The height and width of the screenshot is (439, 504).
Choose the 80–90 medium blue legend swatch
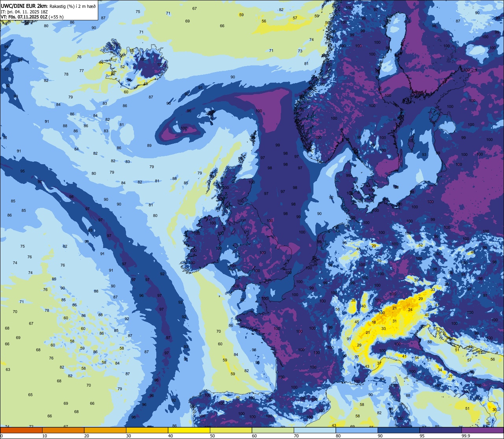[357, 430]
